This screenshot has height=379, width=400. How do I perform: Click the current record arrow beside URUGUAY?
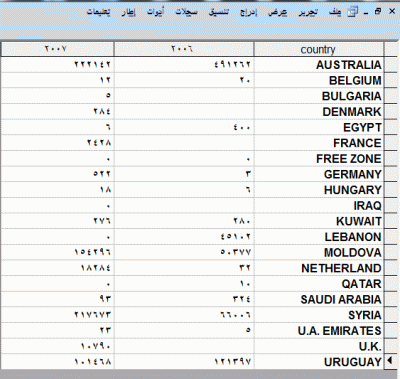pyautogui.click(x=390, y=361)
